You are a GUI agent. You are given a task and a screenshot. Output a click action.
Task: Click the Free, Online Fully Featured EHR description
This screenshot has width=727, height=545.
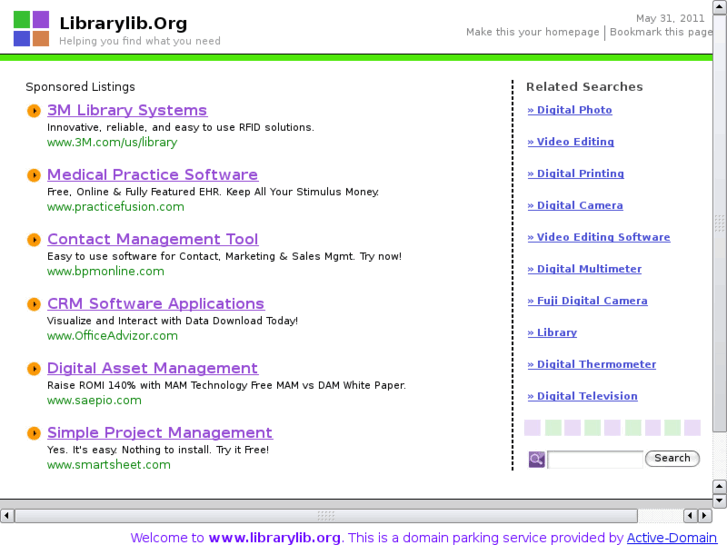[x=213, y=192]
